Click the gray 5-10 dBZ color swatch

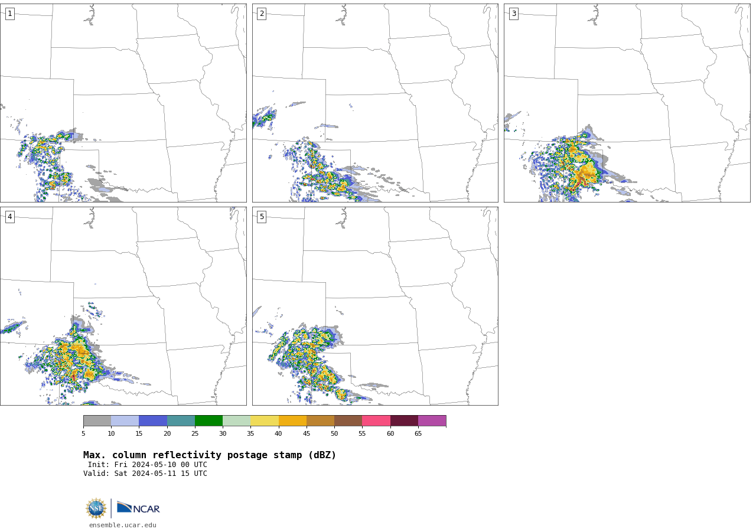(x=97, y=420)
